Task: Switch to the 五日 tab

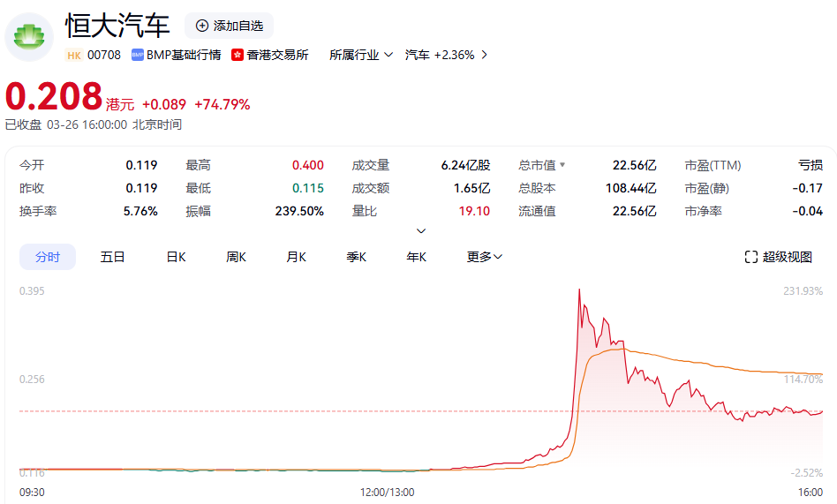Action: (x=112, y=257)
